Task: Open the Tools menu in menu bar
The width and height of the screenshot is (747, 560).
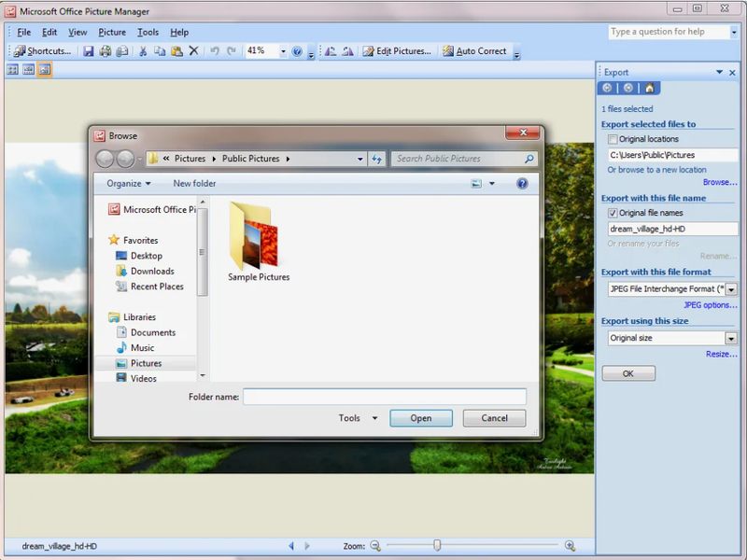Action: click(x=148, y=33)
